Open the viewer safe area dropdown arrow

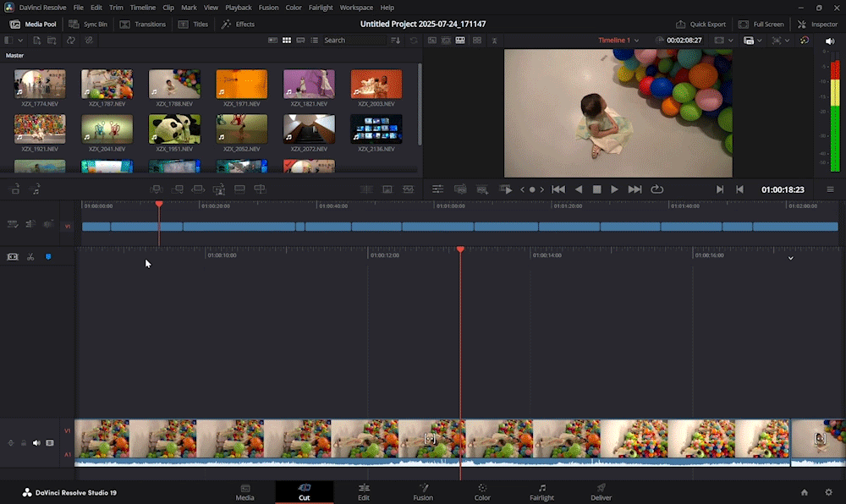pyautogui.click(x=731, y=41)
